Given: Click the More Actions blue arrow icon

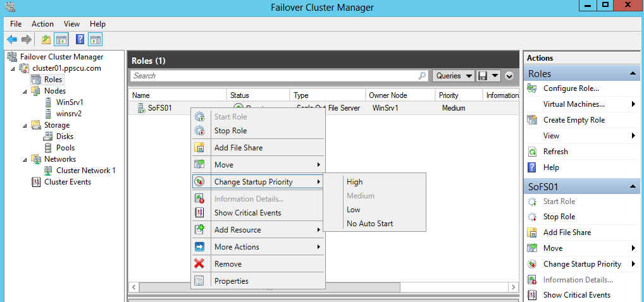Looking at the screenshot, I should pyautogui.click(x=200, y=247).
